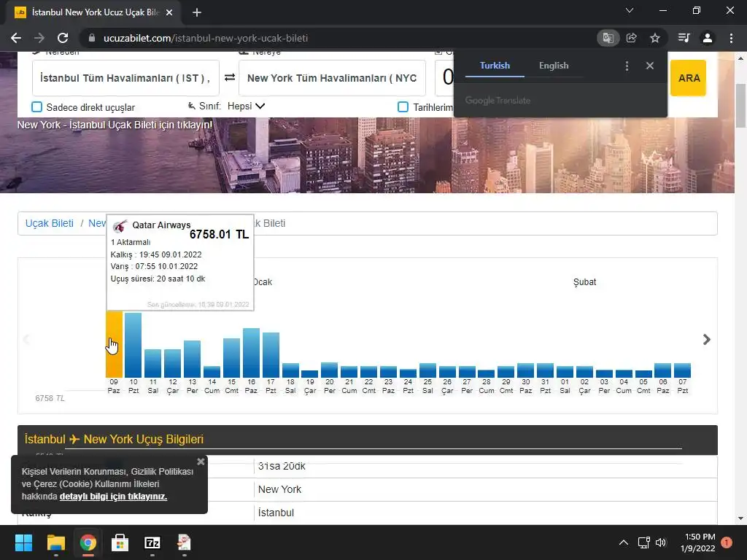Viewport: 747px width, 560px height.
Task: Open the tab search chevron
Action: 630,10
